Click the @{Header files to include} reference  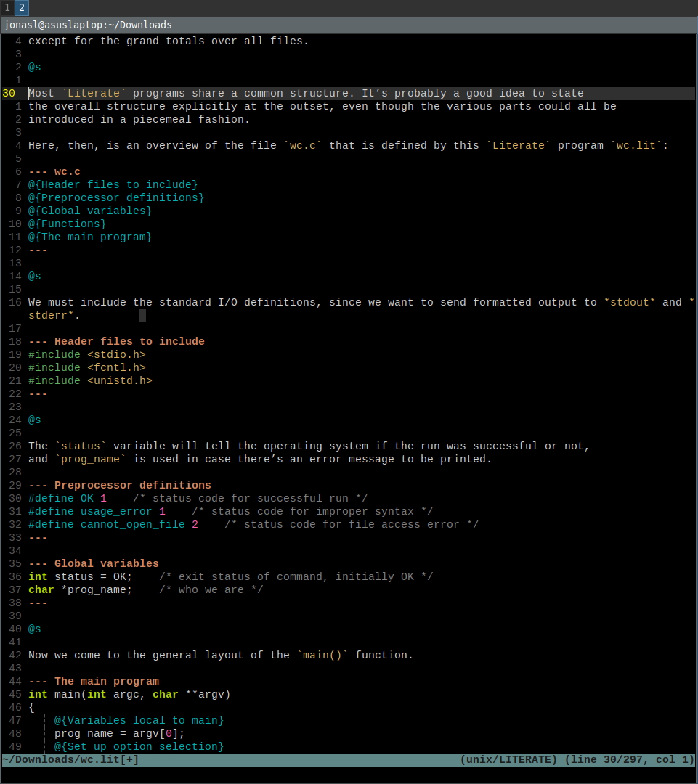(113, 185)
